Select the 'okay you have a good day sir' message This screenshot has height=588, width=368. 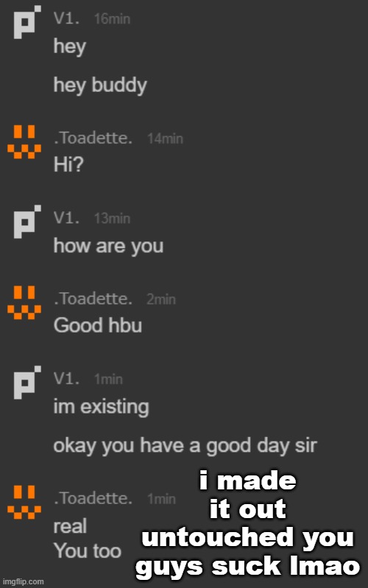click(x=185, y=447)
